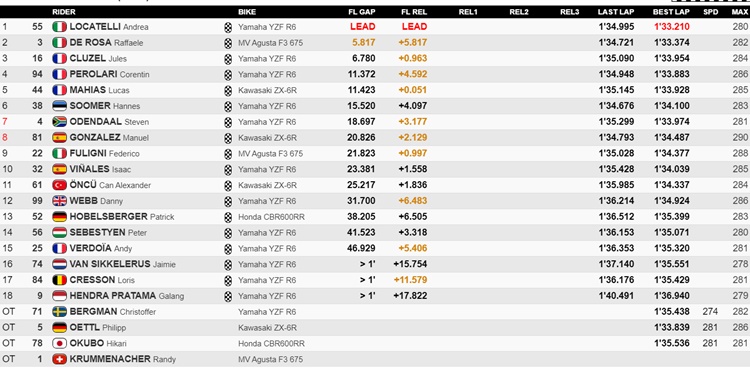Open rider CLUZEL Jules
750x392 pixels.
click(98, 58)
